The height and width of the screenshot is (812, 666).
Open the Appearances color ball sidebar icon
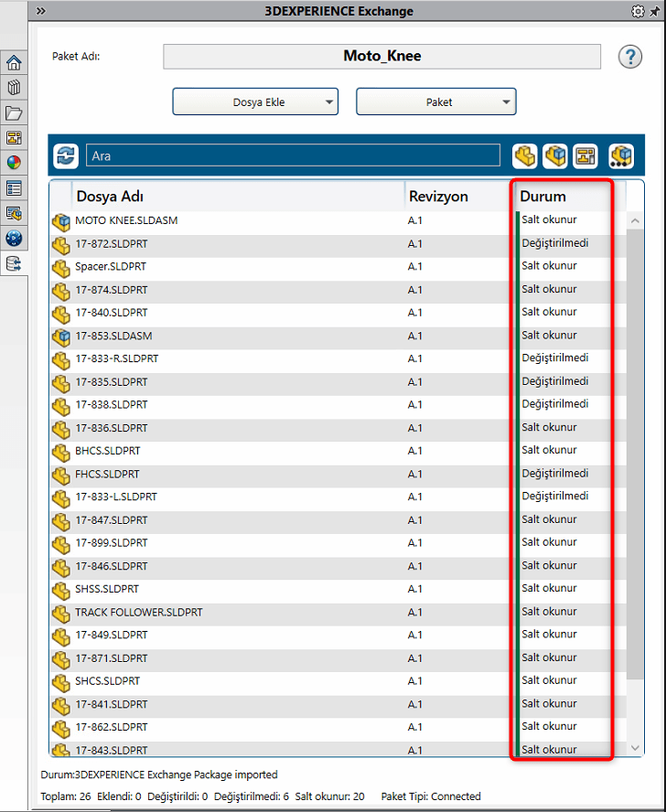(14, 163)
